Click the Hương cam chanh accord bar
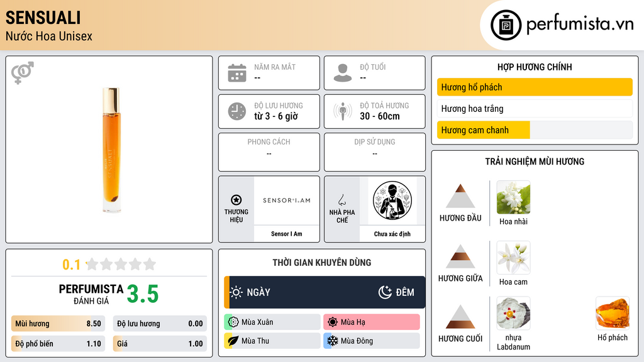This screenshot has width=644, height=362. tap(535, 129)
